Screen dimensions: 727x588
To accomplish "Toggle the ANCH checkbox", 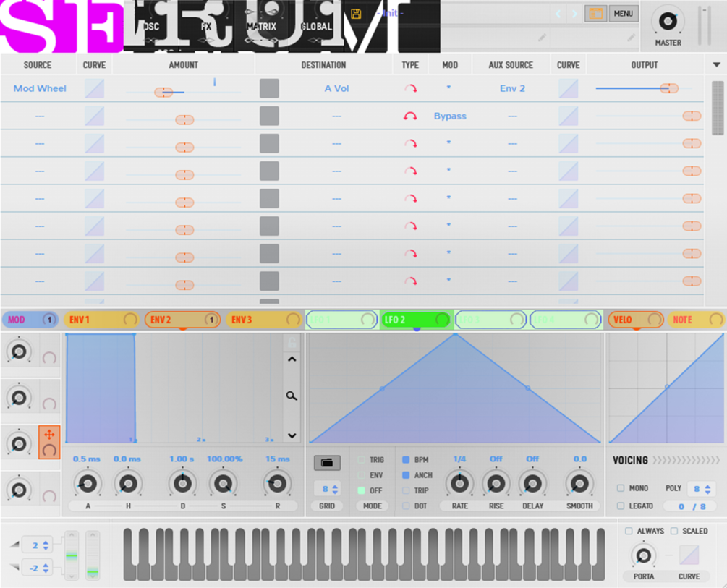I will tap(406, 475).
